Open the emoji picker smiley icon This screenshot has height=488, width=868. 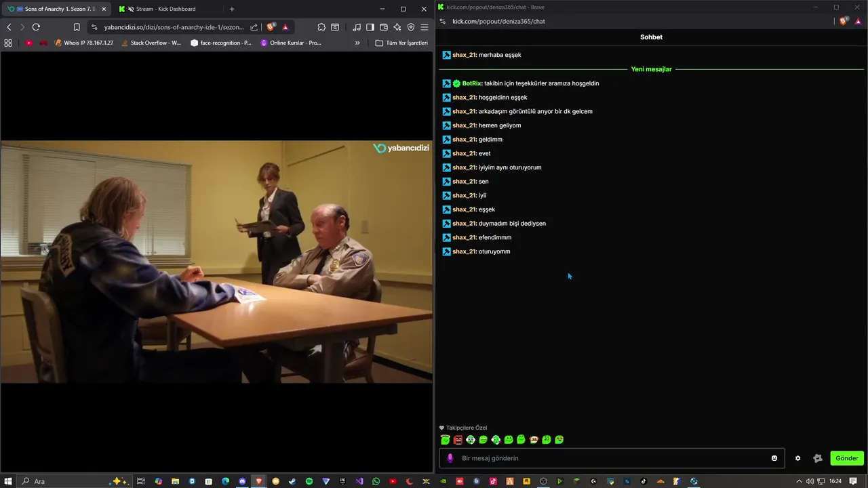tap(774, 458)
